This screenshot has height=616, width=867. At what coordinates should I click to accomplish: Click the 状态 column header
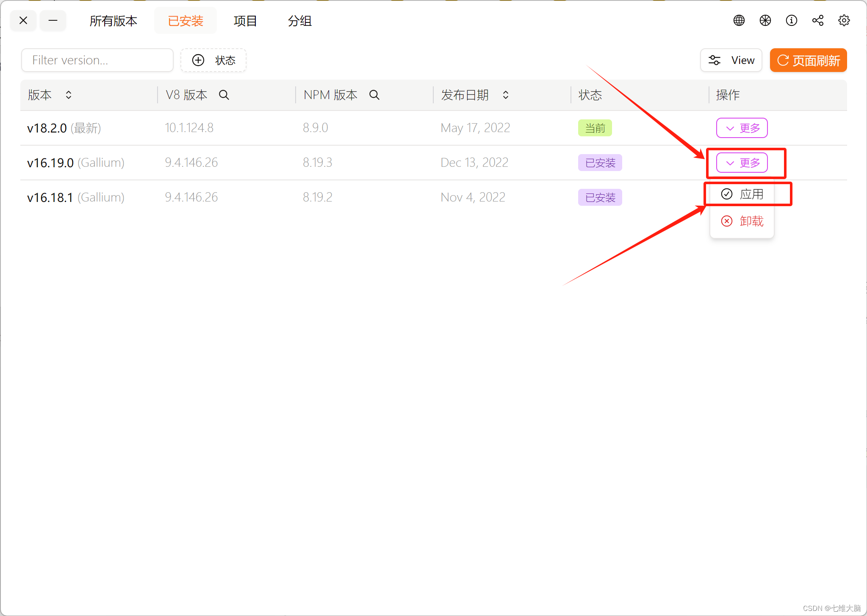[x=590, y=95]
